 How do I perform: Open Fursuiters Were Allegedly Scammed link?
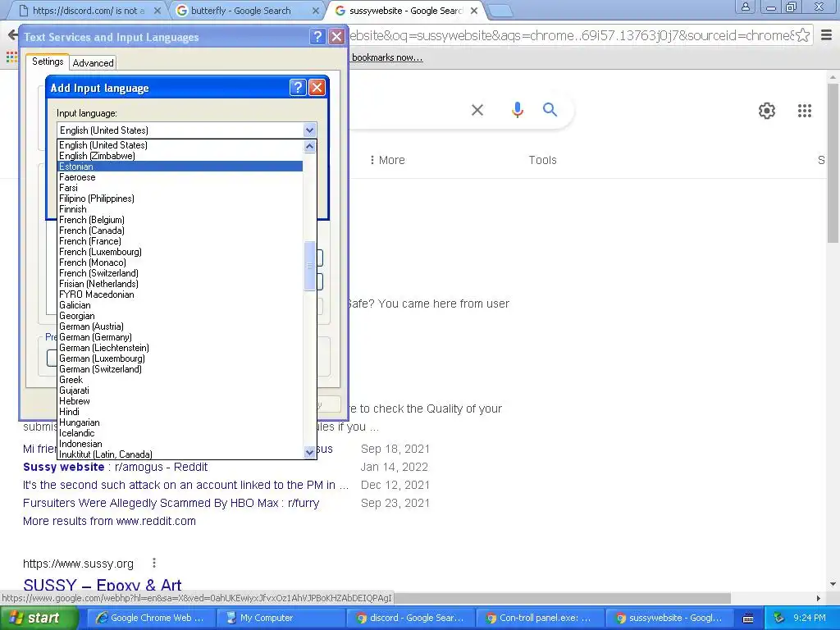(x=171, y=503)
